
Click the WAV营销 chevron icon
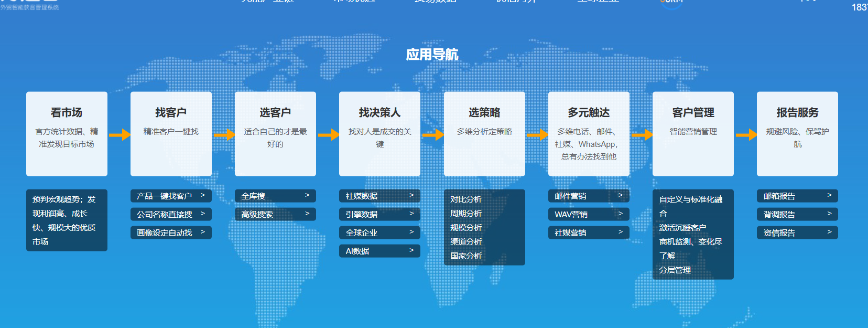[621, 214]
